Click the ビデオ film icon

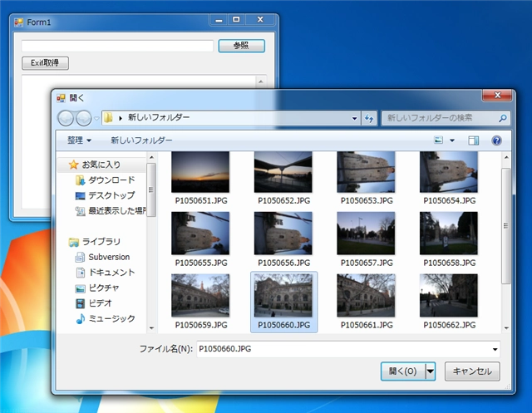(80, 303)
